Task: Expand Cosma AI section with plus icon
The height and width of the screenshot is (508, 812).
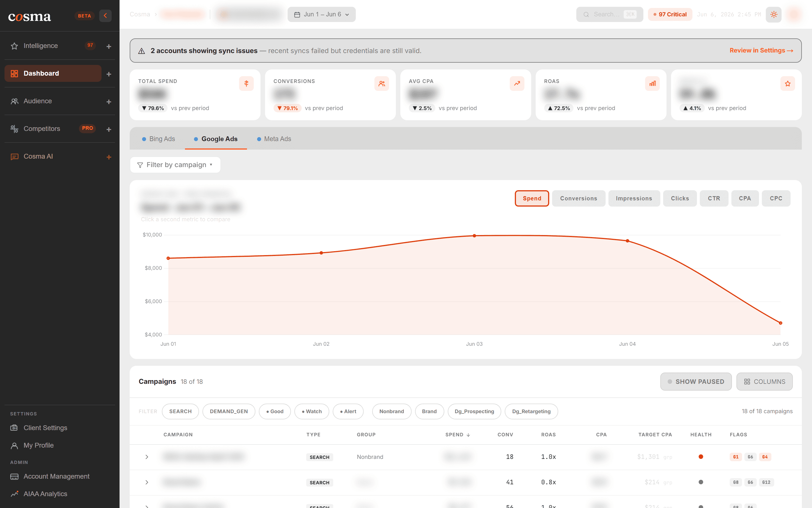Action: pos(109,157)
